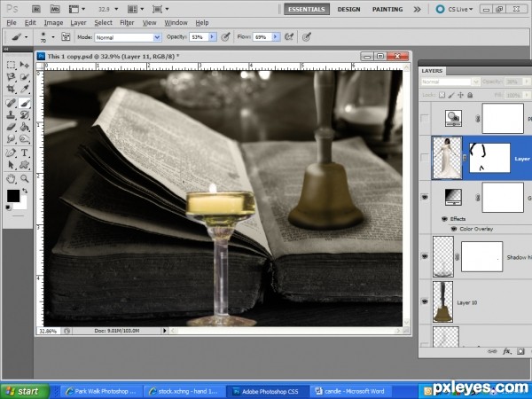Image resolution: width=532 pixels, height=399 pixels.
Task: Lock all in the Layers panel
Action: [470, 95]
